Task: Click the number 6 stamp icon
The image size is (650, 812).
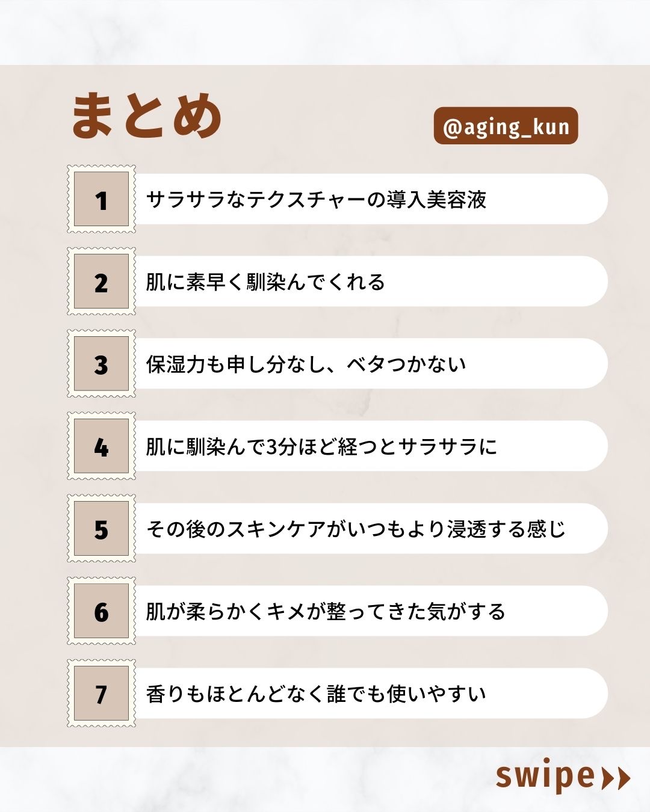Action: point(101,611)
